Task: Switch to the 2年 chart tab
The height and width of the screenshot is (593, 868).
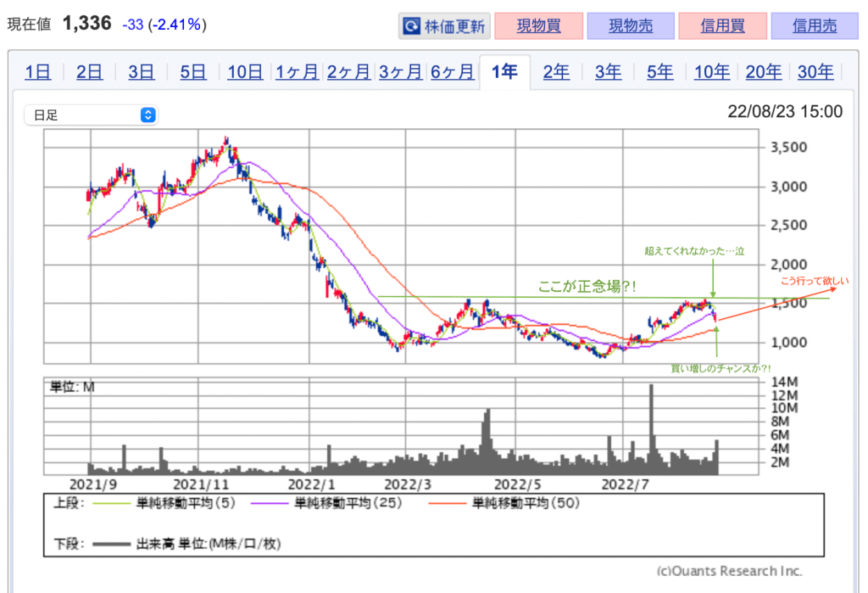Action: tap(556, 72)
